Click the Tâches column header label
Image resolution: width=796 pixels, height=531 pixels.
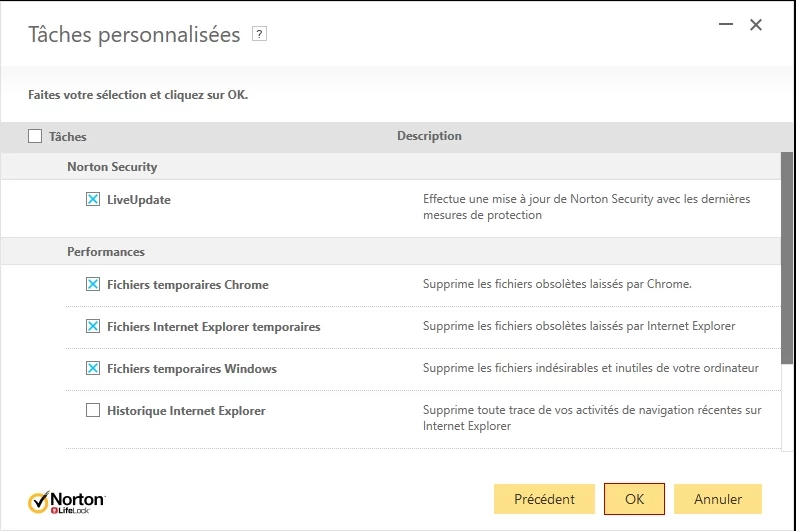click(x=68, y=137)
